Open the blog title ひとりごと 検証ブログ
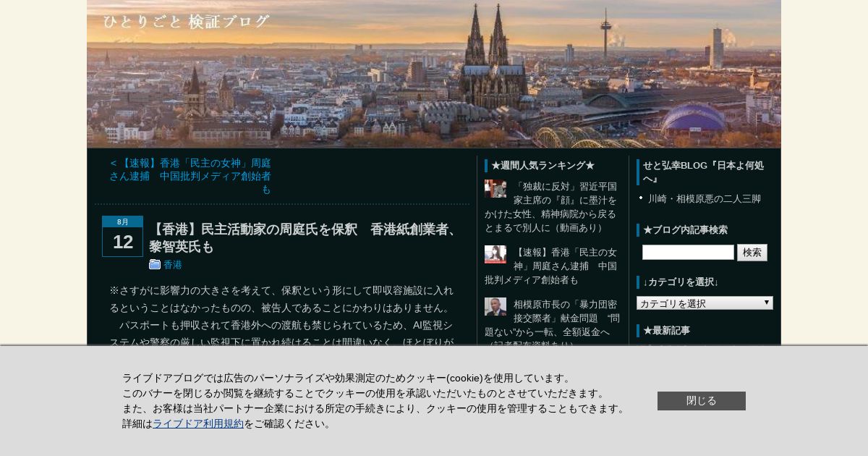 click(187, 22)
